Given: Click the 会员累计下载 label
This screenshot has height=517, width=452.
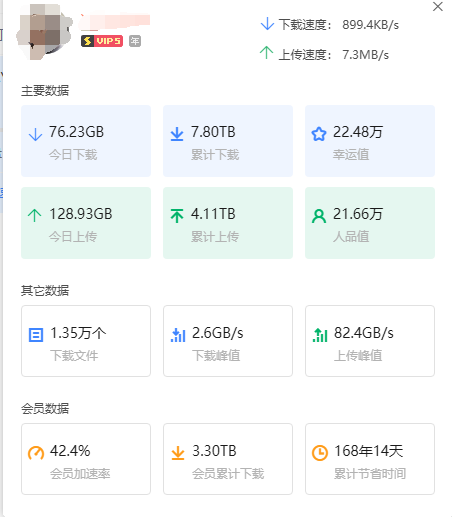Looking at the screenshot, I should point(228,474).
